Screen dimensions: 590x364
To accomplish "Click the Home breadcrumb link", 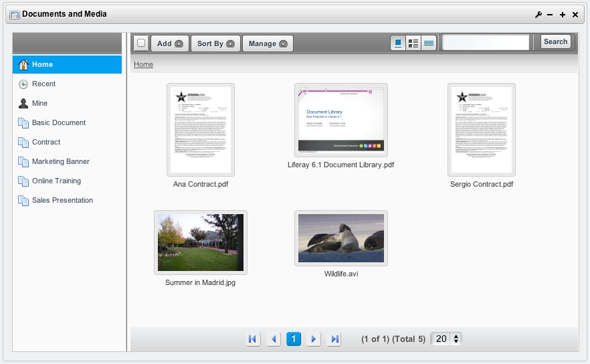I will (143, 64).
